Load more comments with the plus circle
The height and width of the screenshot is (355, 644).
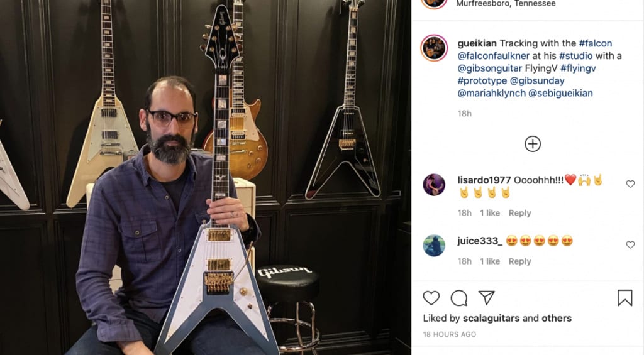coord(533,144)
